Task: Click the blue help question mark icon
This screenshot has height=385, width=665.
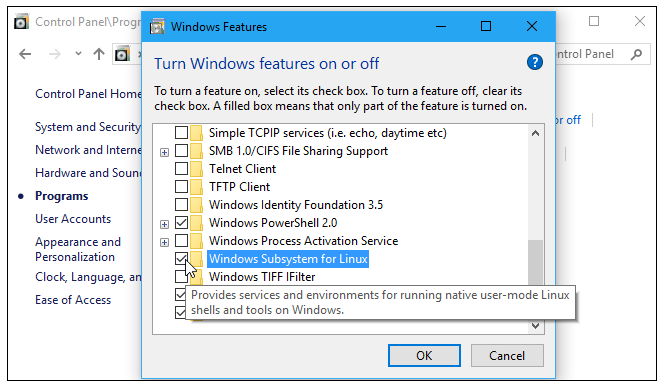Action: (x=534, y=62)
